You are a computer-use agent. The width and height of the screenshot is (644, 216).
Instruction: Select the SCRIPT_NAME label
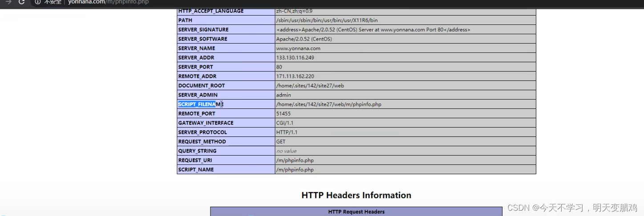click(x=196, y=170)
